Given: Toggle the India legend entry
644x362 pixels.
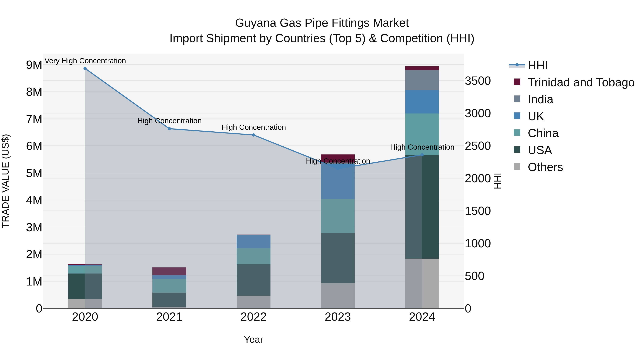Looking at the screenshot, I should click(533, 99).
